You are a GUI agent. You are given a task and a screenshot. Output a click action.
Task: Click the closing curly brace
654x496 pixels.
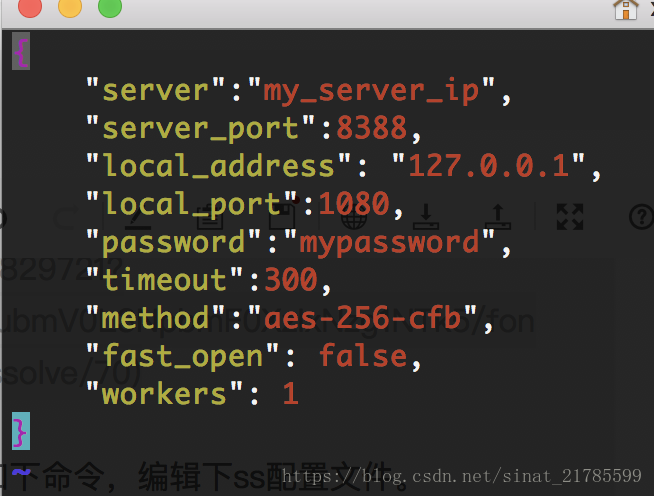click(x=20, y=430)
